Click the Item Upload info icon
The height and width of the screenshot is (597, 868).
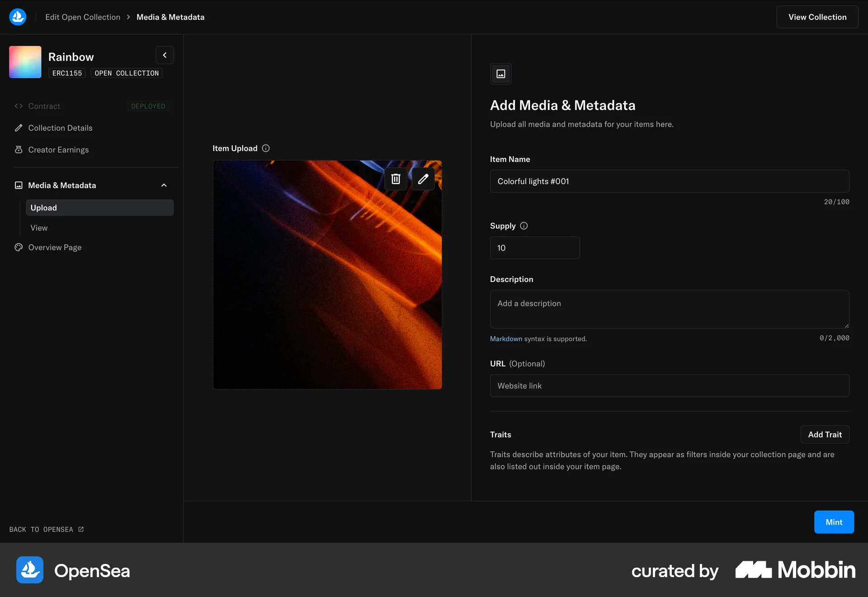[x=266, y=148]
